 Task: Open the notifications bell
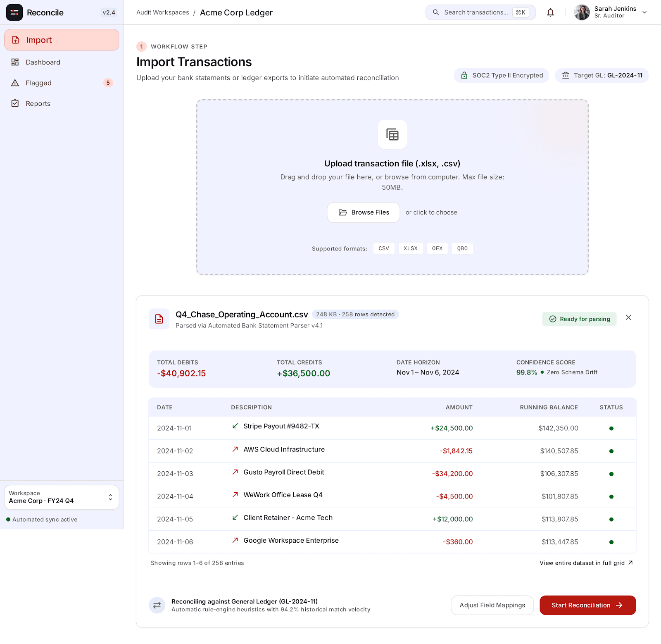[550, 12]
